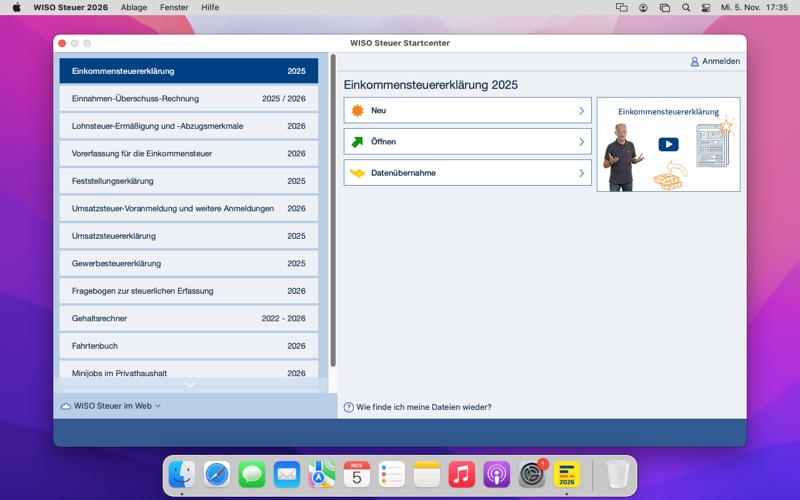The height and width of the screenshot is (500, 800).
Task: Click the WISO Steuer 2026 dock icon
Action: point(567,474)
